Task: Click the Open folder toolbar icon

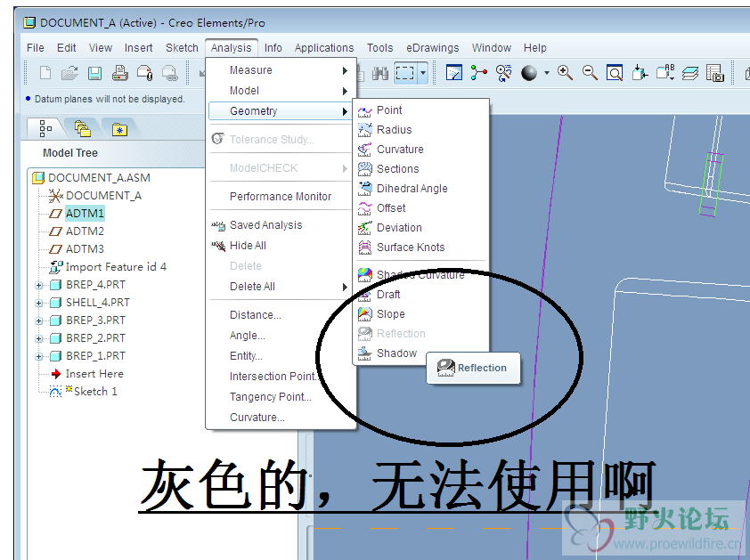Action: coord(69,73)
